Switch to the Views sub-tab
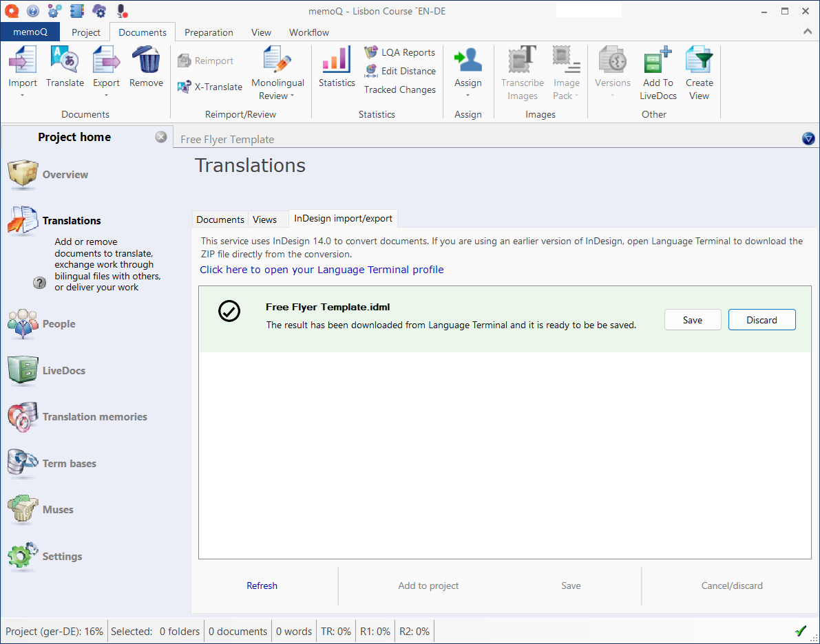 [264, 219]
